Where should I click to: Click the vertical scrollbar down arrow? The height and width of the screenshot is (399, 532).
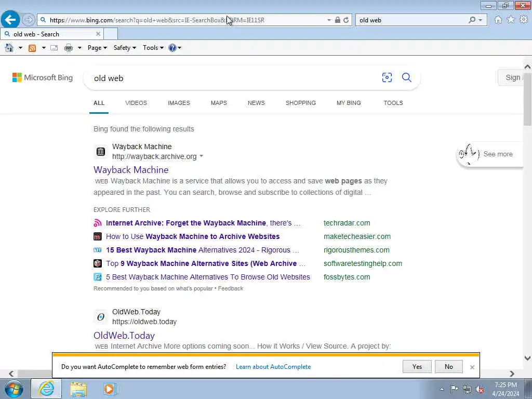click(x=527, y=358)
